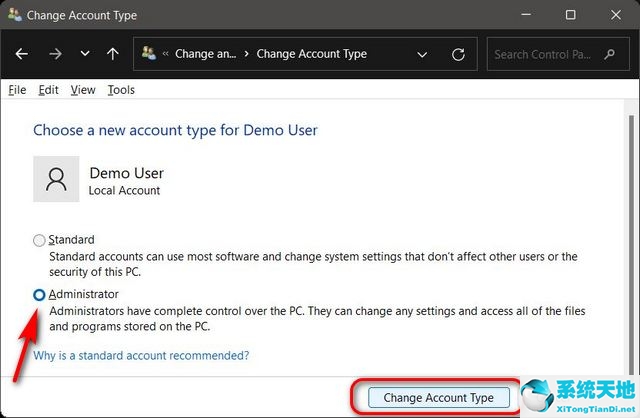Select the Administrator account radio button
Viewport: 640px width, 418px height.
click(x=39, y=295)
